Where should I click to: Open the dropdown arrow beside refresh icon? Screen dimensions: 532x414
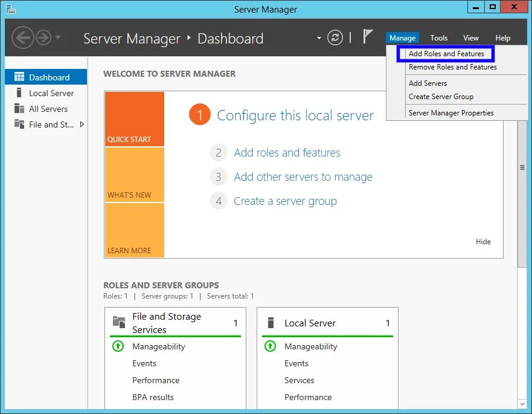coord(319,37)
